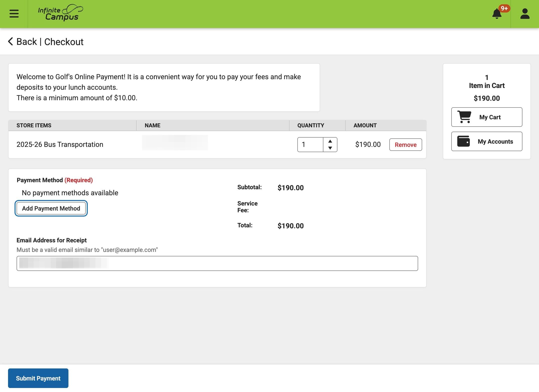Open the hamburger navigation menu
The height and width of the screenshot is (392, 539).
tap(14, 14)
